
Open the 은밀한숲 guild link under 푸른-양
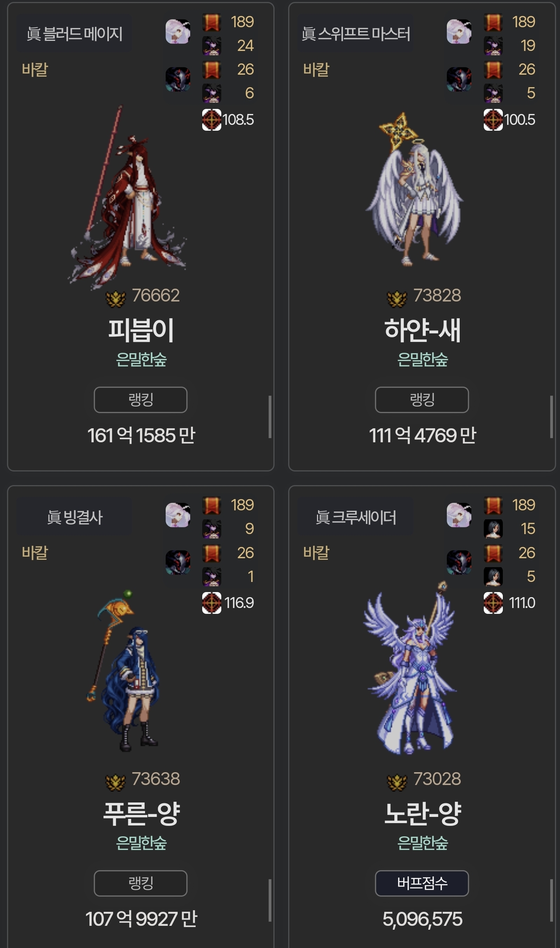pos(141,843)
